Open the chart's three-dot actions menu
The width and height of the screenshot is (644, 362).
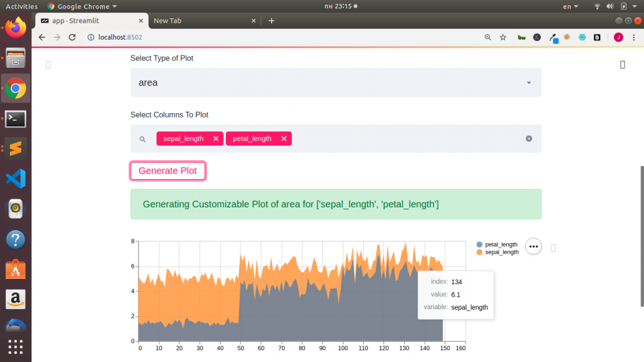click(533, 246)
